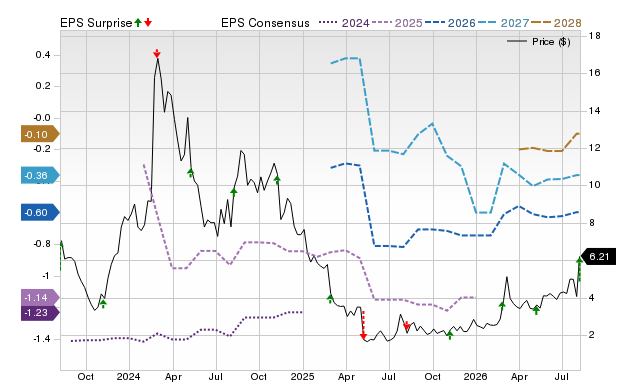Click the 2026 EPS consensus legend entry
Viewport: 640px width, 382px height.
(450, 23)
